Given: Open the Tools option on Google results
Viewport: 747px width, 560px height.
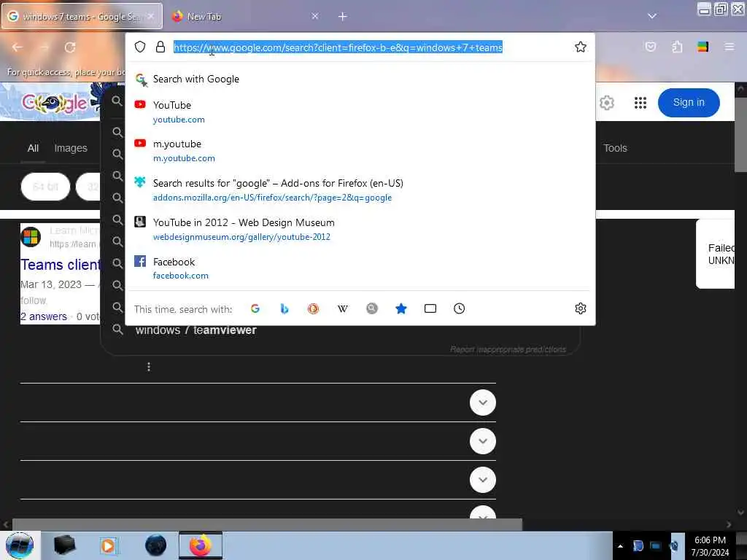Looking at the screenshot, I should click(615, 148).
